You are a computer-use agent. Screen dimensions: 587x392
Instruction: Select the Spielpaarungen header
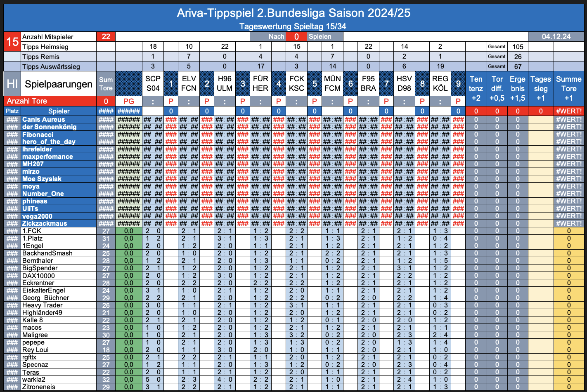tap(59, 84)
